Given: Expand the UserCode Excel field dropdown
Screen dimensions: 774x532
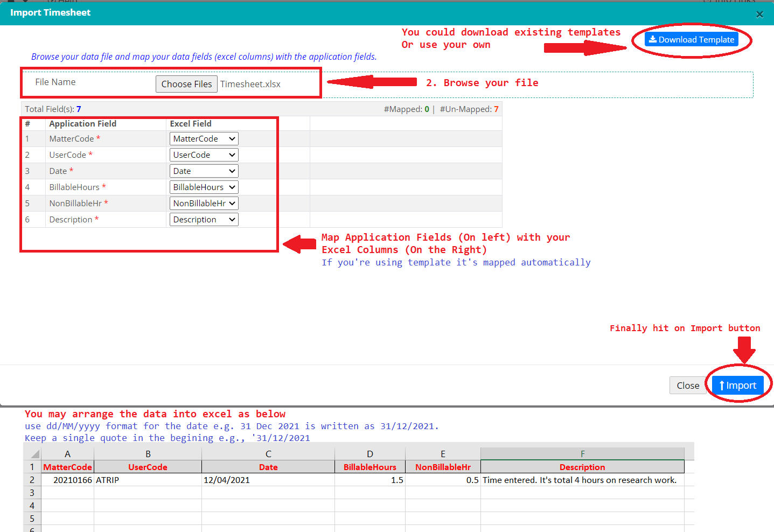Looking at the screenshot, I should (204, 155).
